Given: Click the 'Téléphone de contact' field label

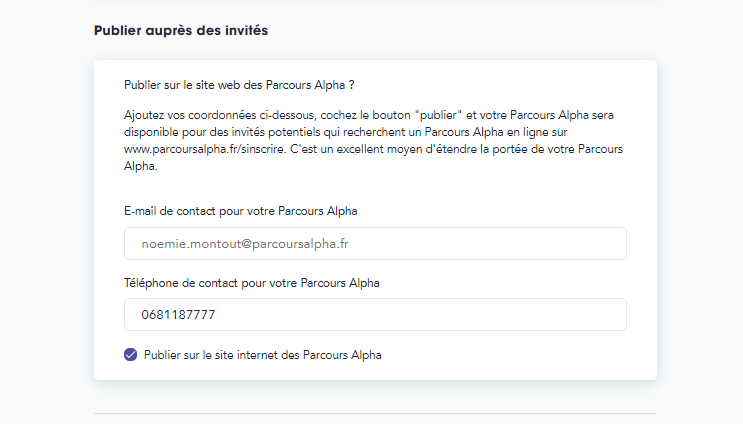Looking at the screenshot, I should pyautogui.click(x=252, y=283).
